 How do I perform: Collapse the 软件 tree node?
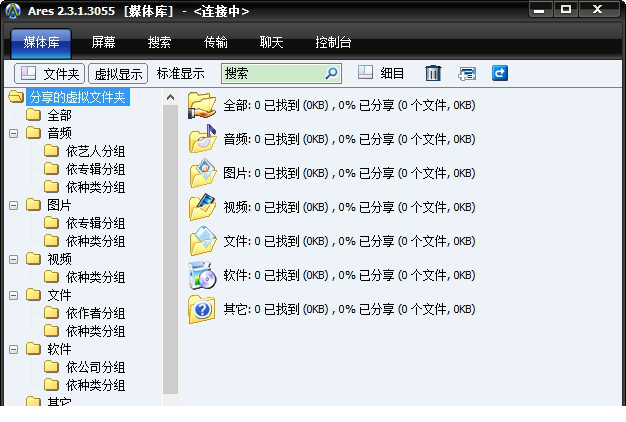tap(14, 349)
